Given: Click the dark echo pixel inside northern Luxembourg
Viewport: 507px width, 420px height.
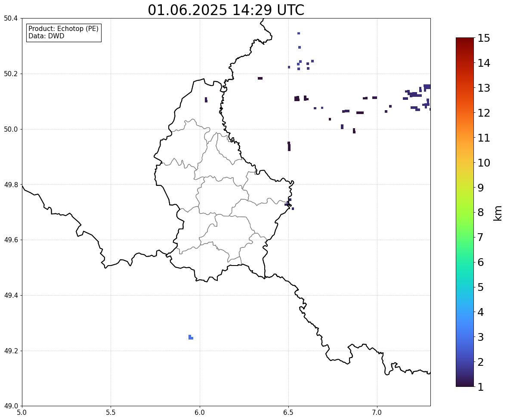Looking at the screenshot, I should point(206,99).
